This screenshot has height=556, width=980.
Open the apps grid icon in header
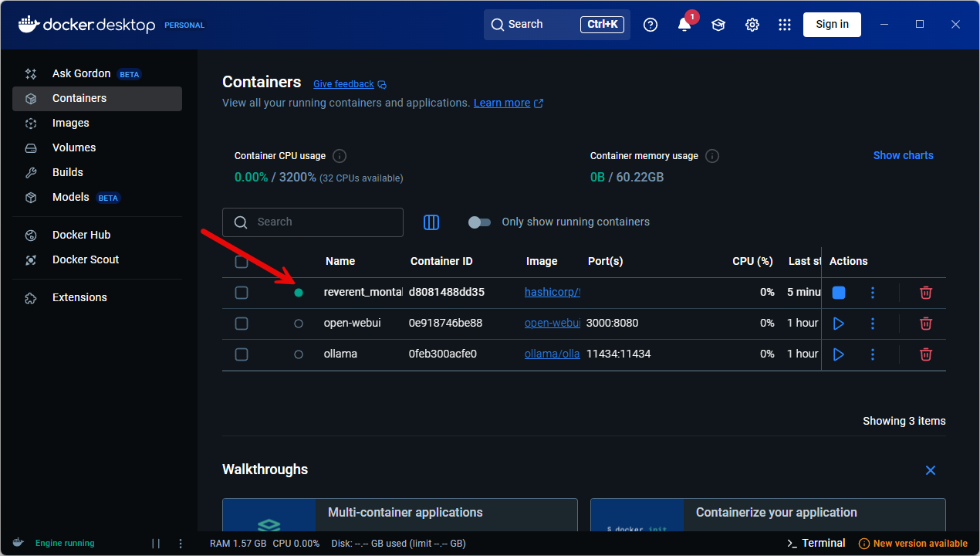(785, 25)
